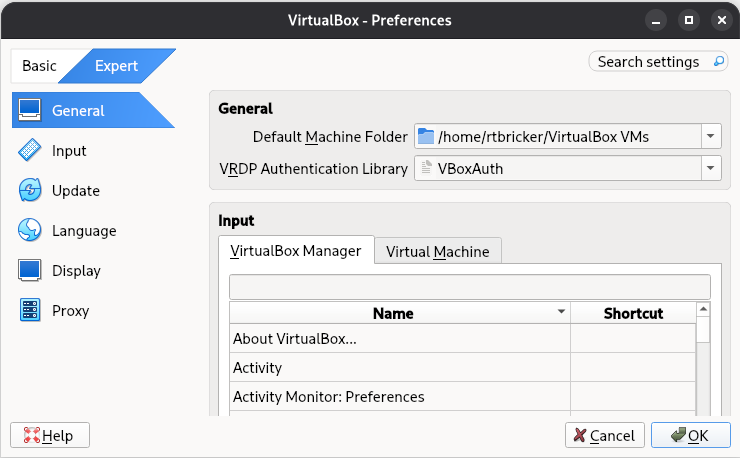Open Language settings via globe icon

coord(30,230)
